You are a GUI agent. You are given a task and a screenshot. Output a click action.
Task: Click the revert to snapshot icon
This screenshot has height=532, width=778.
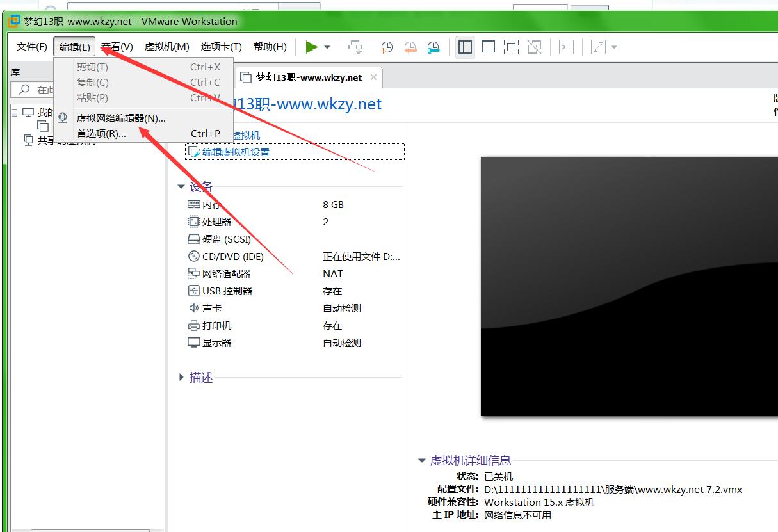coord(410,47)
